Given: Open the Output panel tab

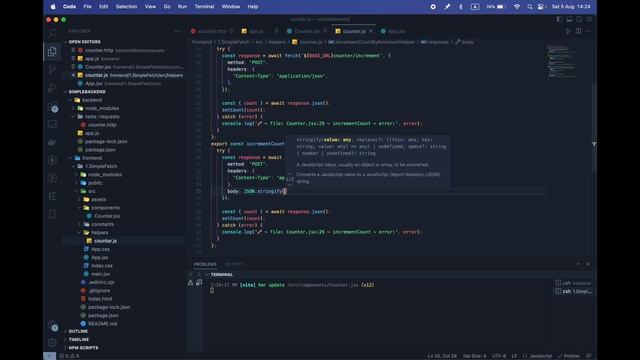Looking at the screenshot, I should click(x=234, y=264).
